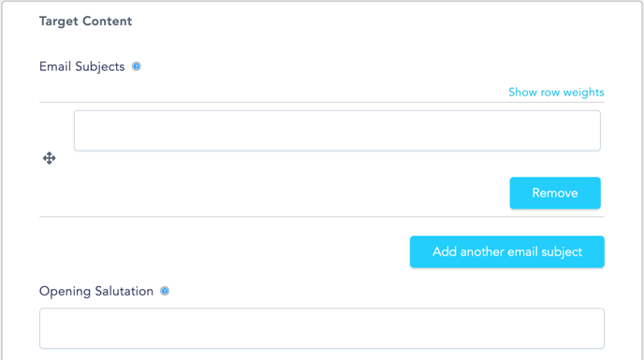Click the Opening Salutation label
This screenshot has width=644, height=360.
pos(96,291)
